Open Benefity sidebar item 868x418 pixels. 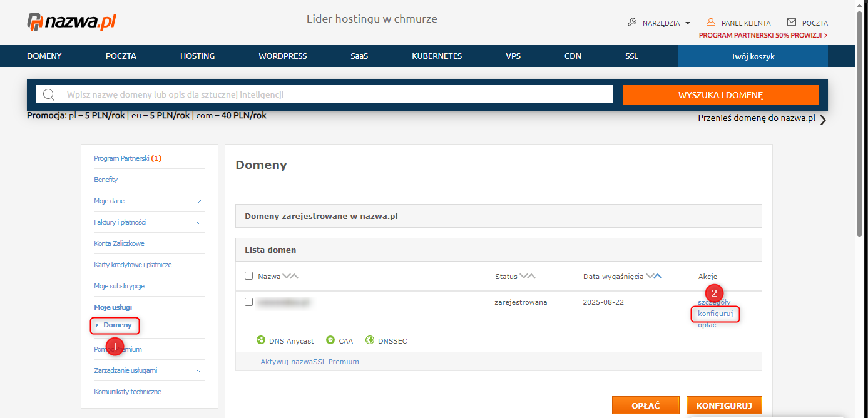[x=106, y=180]
